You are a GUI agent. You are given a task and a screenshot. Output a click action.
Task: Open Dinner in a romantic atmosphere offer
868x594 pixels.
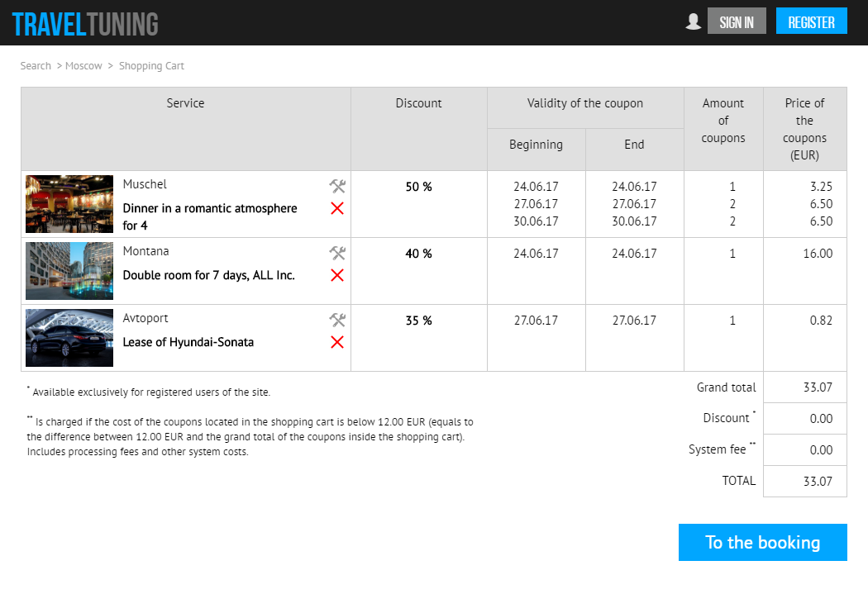click(210, 216)
